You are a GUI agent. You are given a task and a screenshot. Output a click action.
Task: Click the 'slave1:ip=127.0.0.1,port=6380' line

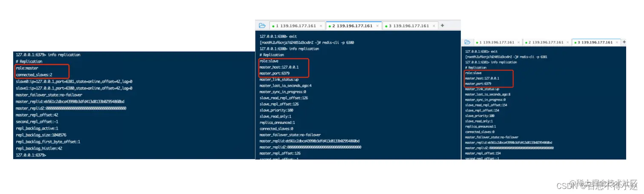coord(74,88)
